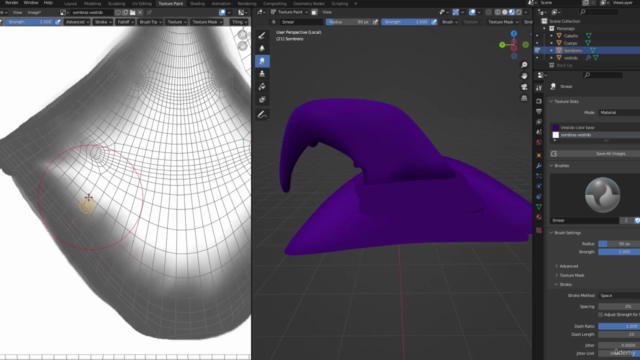Switch perspective/orthographic grid icon
Viewport: 640px width, 360px height.
[x=524, y=98]
